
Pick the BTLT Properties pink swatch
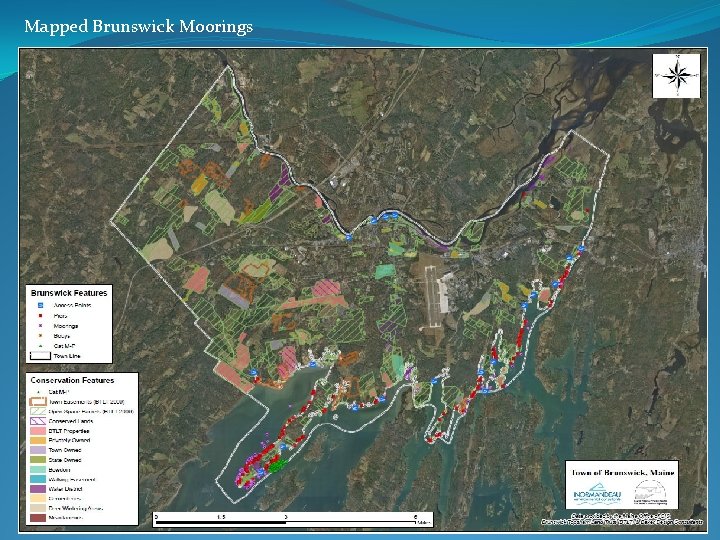tap(38, 431)
